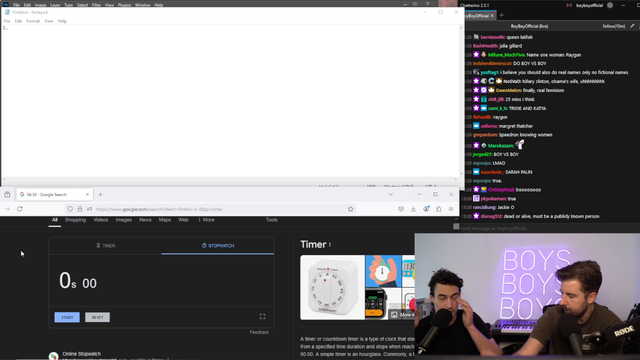Switch to Videos search results
Screen dimensions: 640x360
click(x=101, y=220)
